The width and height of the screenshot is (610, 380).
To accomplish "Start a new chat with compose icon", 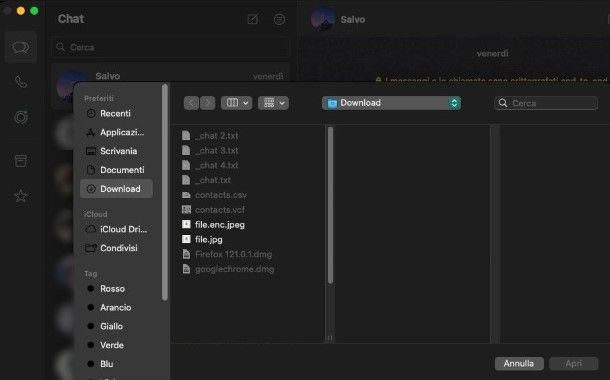I will pos(252,19).
